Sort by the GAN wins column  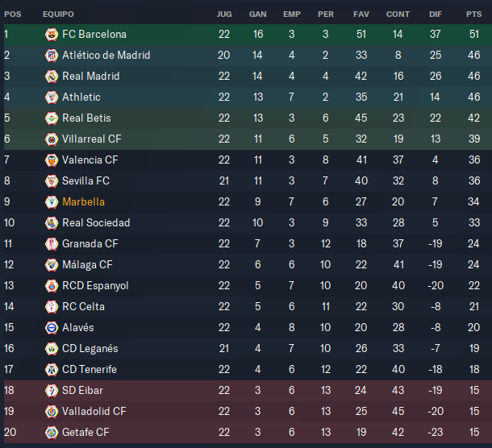coord(258,15)
